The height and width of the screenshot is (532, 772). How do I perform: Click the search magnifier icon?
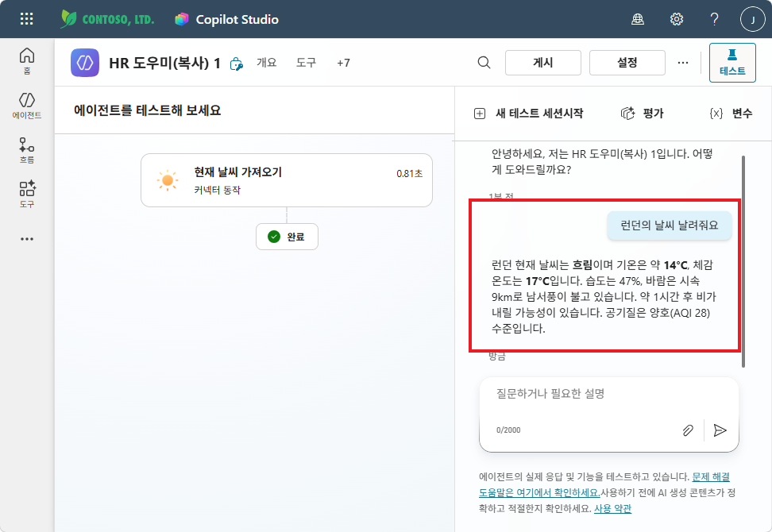coord(484,63)
